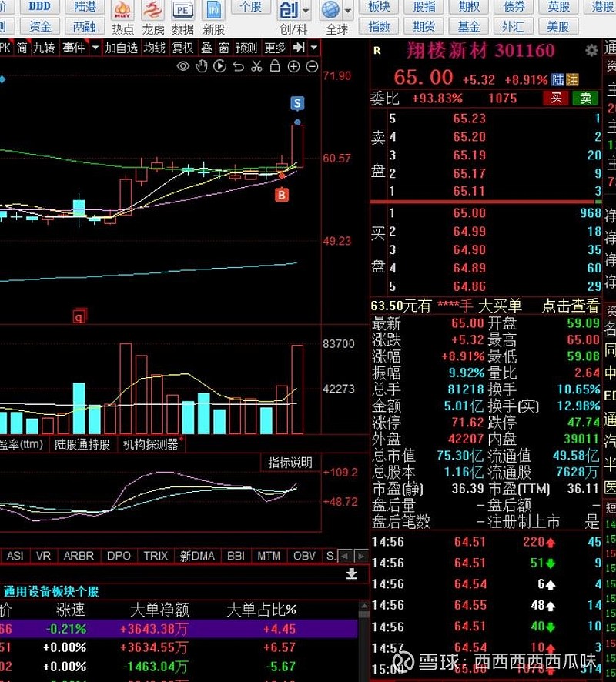Click the green 卖 sell button
The image size is (616, 682).
585,99
